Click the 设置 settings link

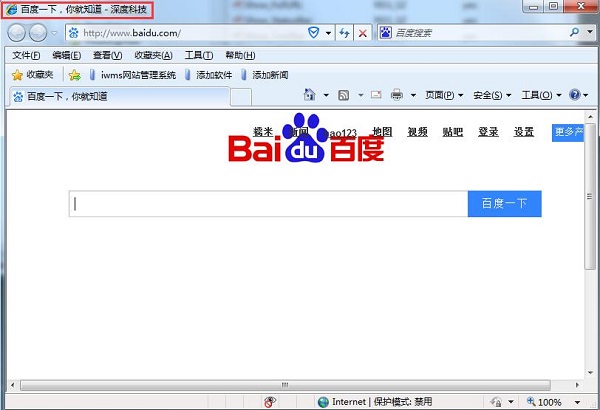point(524,132)
